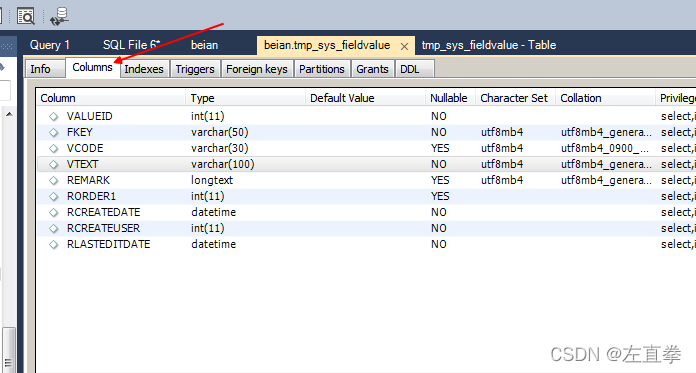Click the Privileges column header
Screen dimensions: 696x373
676,98
